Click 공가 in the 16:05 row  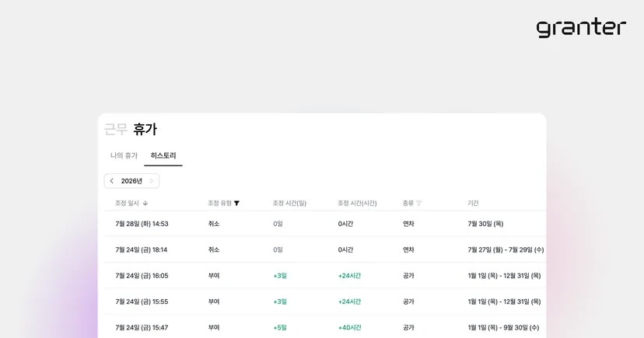[x=408, y=276]
